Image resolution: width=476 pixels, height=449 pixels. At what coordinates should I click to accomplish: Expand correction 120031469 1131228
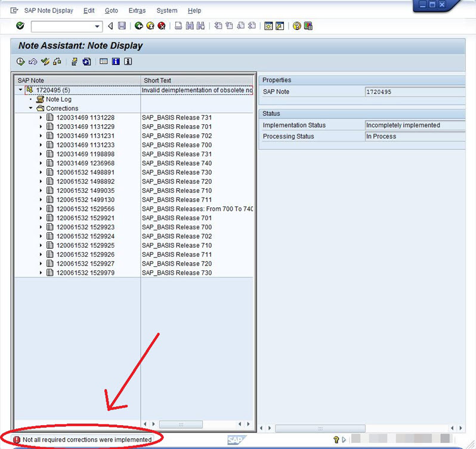pos(41,117)
